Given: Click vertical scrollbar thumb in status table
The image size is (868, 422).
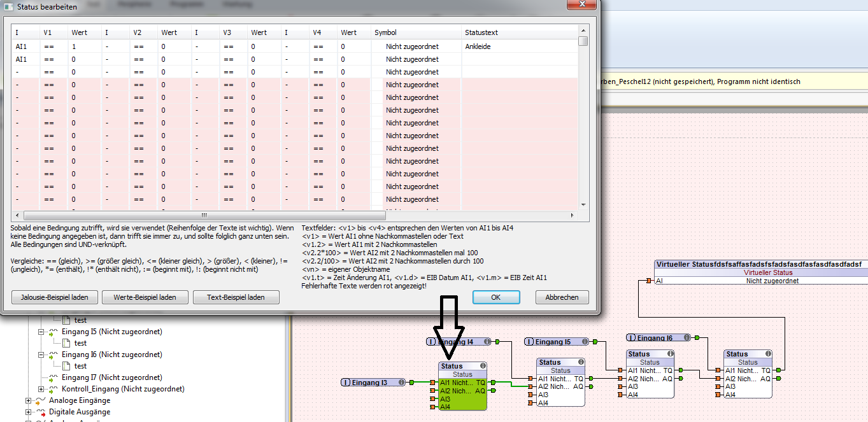Looking at the screenshot, I should point(583,41).
